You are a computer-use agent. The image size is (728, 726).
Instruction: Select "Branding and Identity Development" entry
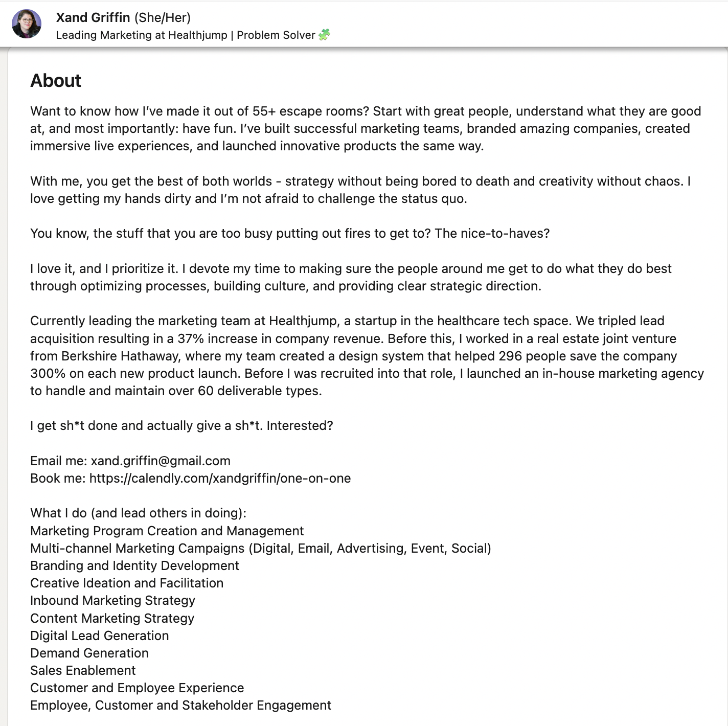click(x=134, y=565)
